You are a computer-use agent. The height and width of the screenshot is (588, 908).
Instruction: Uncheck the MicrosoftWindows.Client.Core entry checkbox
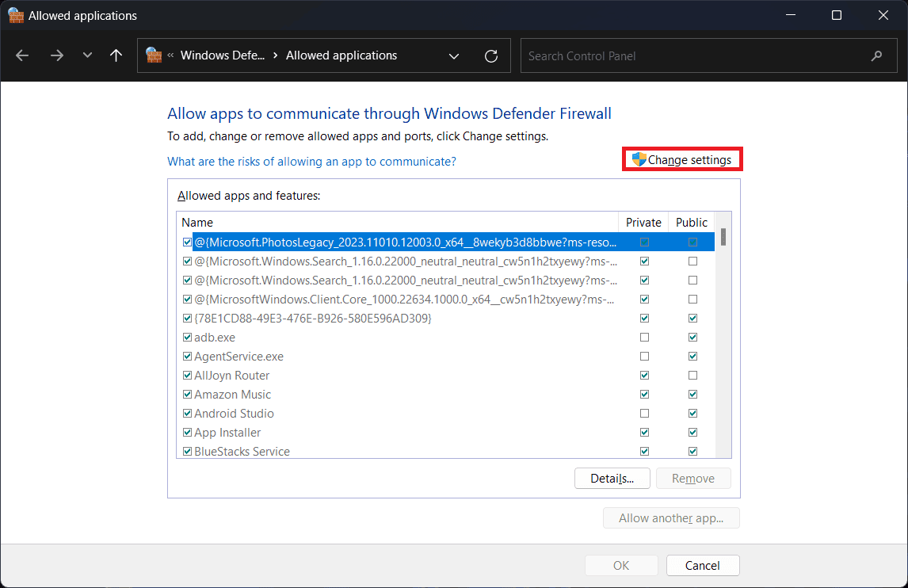pos(187,300)
